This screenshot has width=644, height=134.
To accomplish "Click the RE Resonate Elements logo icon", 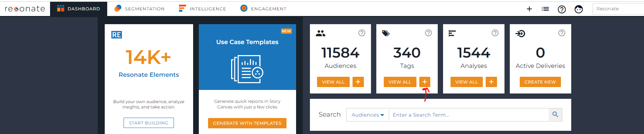I will [x=116, y=34].
